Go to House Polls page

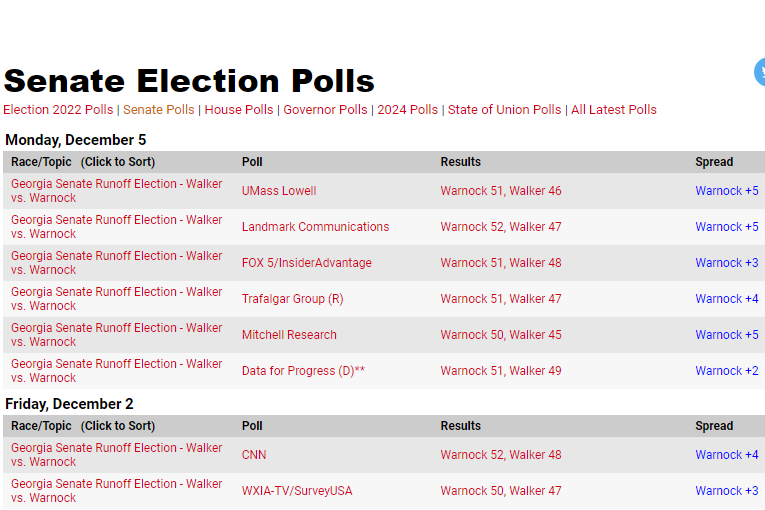(x=238, y=110)
